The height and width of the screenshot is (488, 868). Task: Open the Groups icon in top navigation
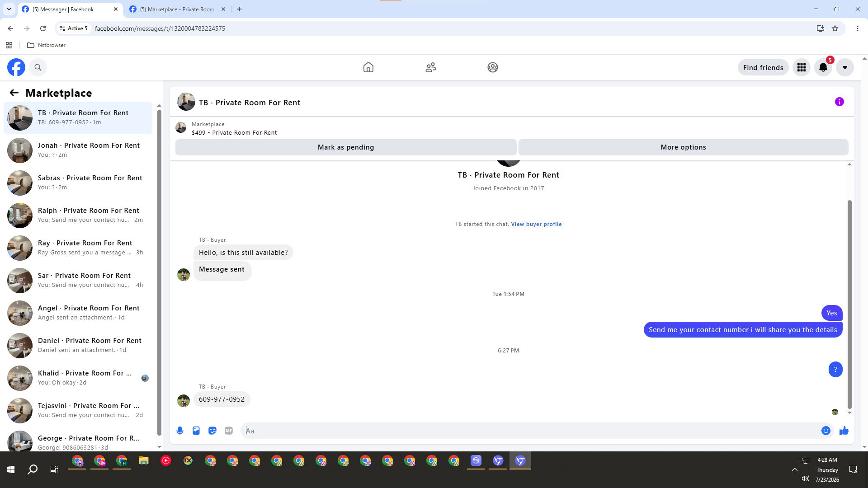tap(493, 67)
